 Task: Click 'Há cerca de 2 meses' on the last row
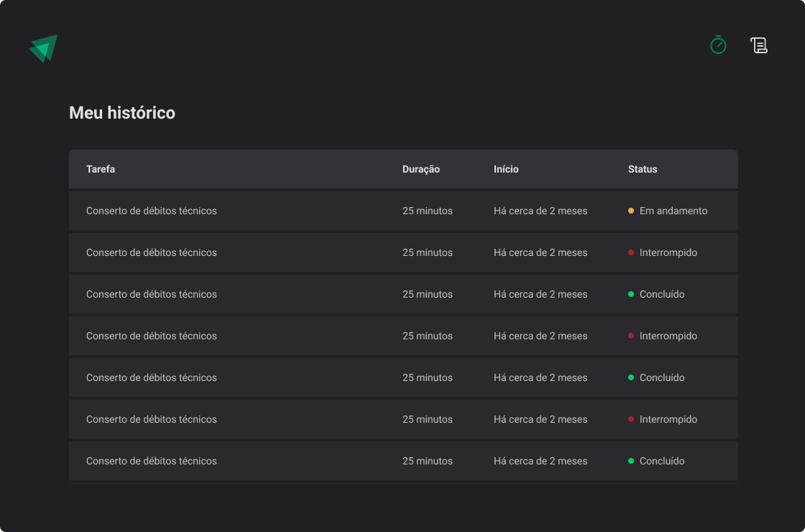(540, 461)
